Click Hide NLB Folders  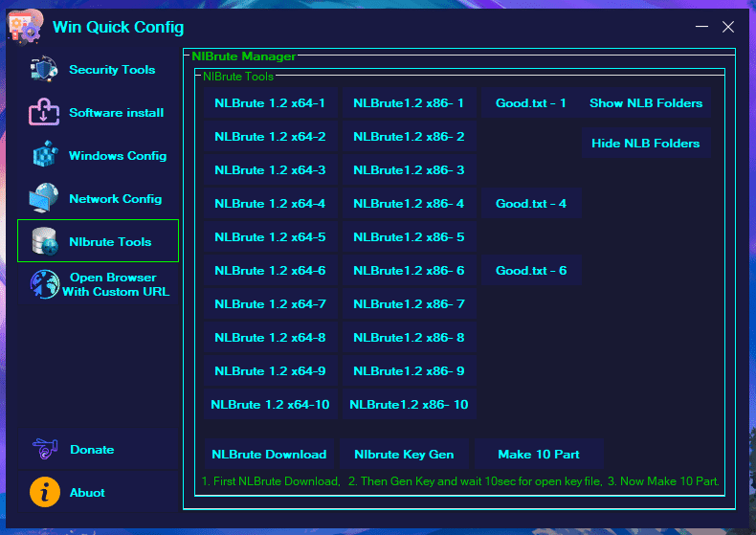click(x=646, y=144)
